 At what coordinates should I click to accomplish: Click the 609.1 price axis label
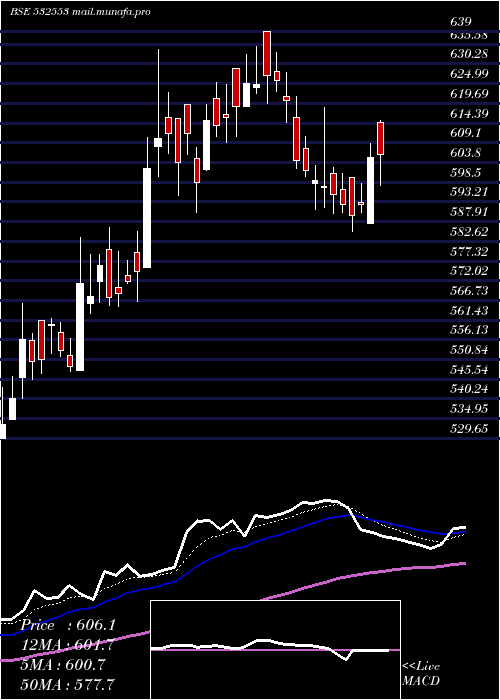pos(465,133)
